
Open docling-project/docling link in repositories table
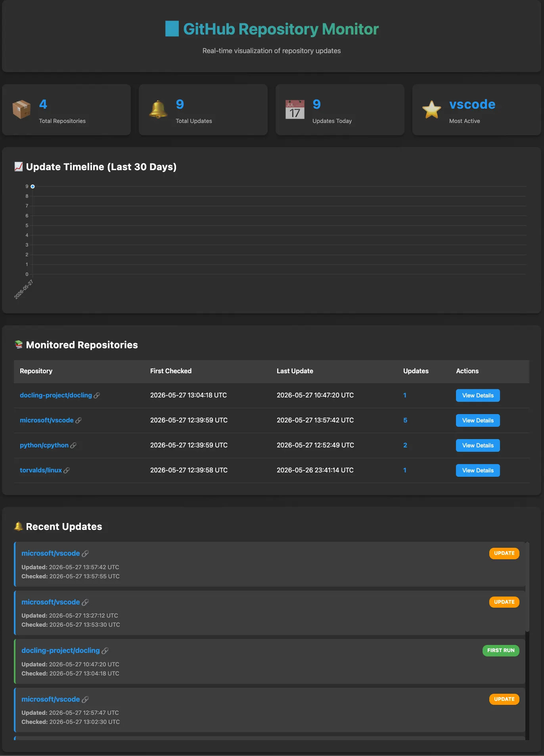point(56,395)
